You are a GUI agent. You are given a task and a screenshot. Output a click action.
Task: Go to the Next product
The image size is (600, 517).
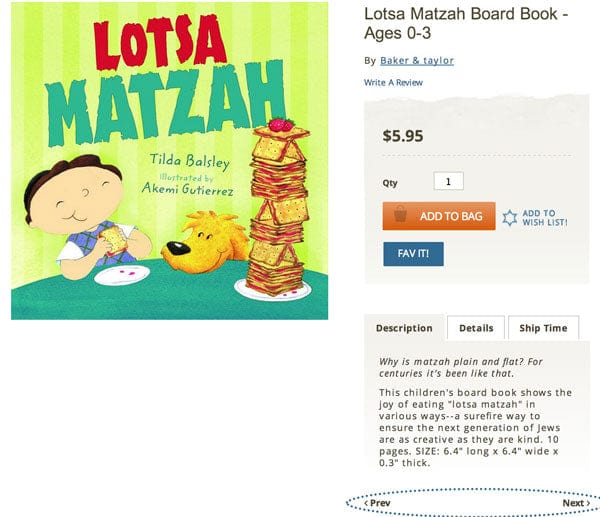pos(575,503)
